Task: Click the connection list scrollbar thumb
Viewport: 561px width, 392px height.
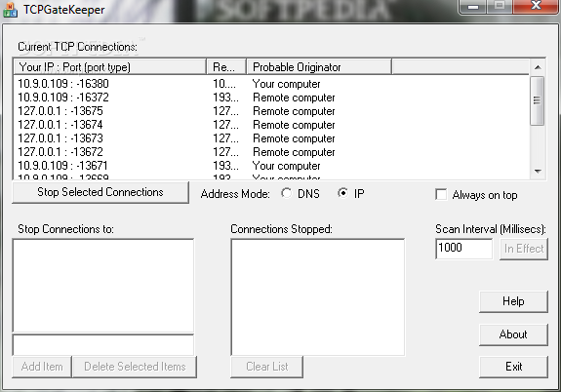Action: pyautogui.click(x=538, y=100)
